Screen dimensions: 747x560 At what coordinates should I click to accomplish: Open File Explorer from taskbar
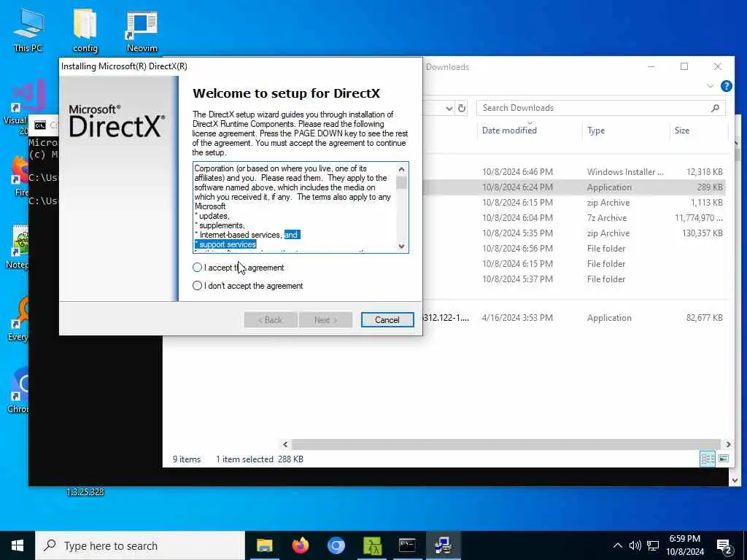264,545
